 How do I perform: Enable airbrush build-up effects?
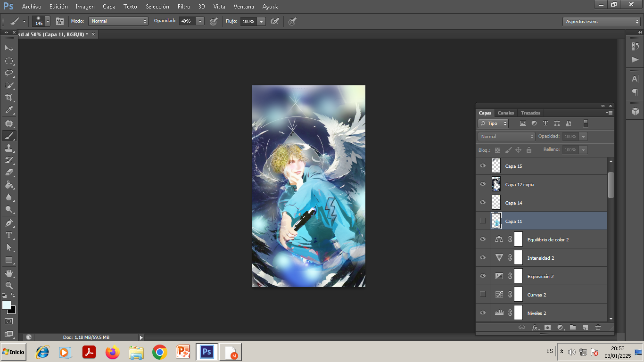point(275,21)
